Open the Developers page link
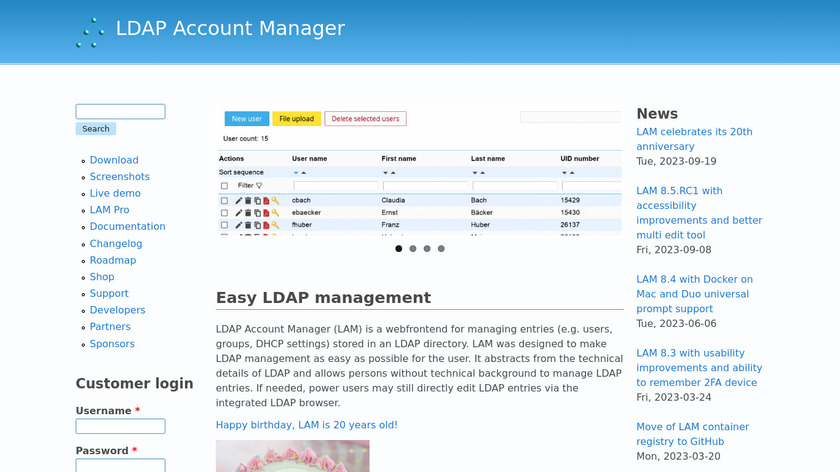The height and width of the screenshot is (472, 840). 117,310
